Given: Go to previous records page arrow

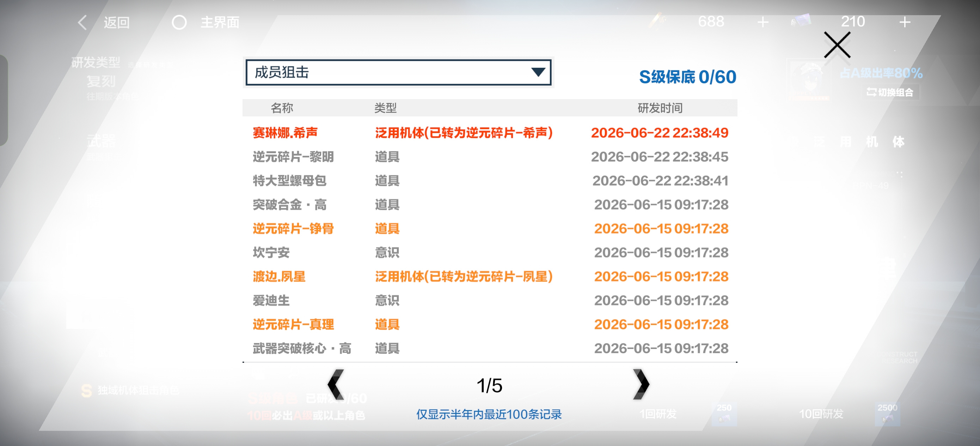Looking at the screenshot, I should [x=336, y=384].
